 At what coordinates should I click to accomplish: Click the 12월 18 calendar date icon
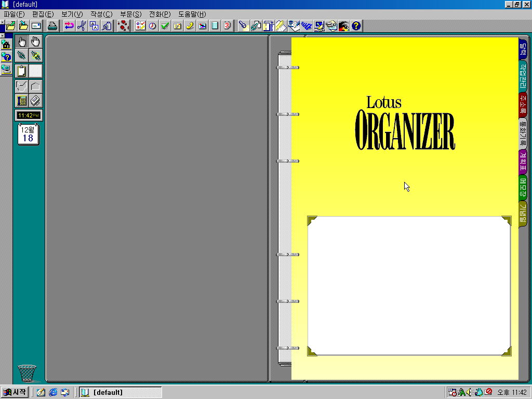29,135
